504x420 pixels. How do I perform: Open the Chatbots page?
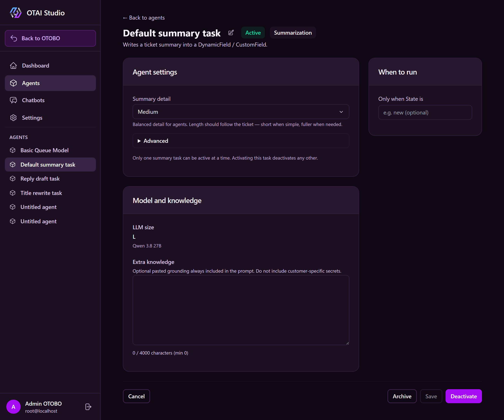click(50, 100)
